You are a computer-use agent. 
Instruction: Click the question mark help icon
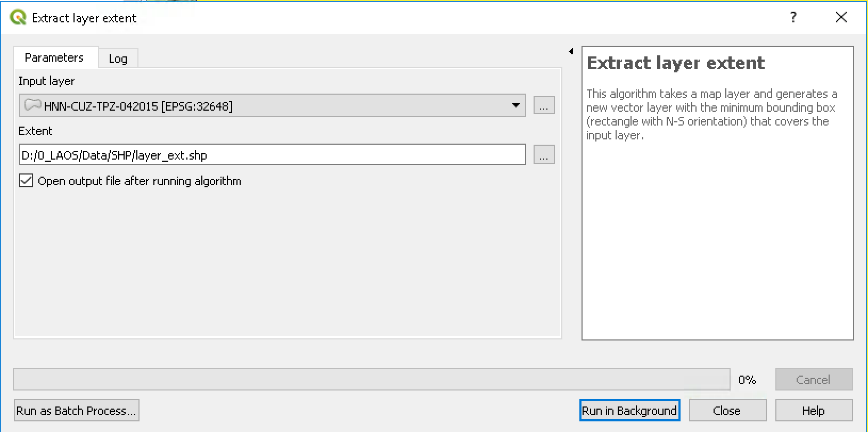tap(793, 18)
